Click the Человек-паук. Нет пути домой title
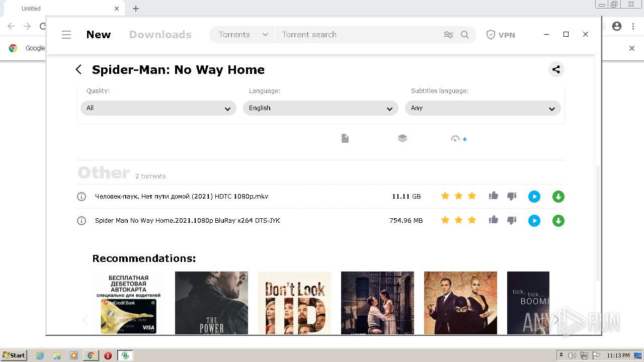 (x=182, y=197)
